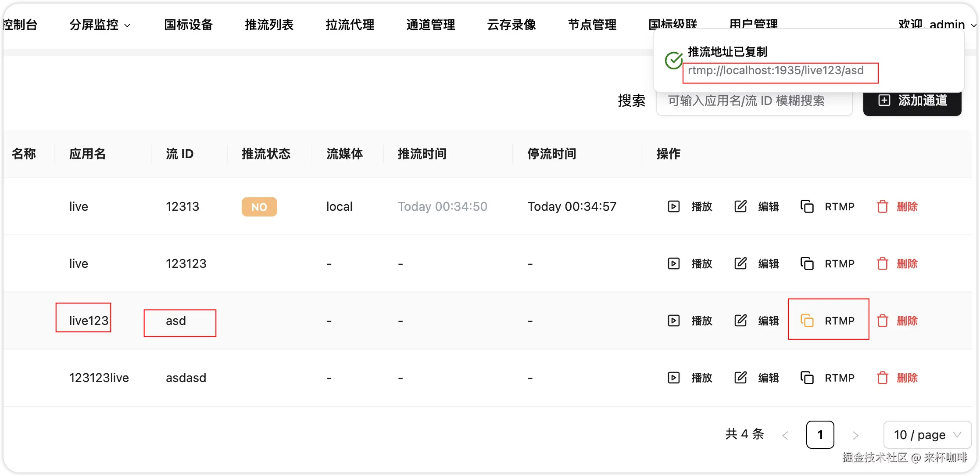Click 删除 for stream 12313
980x476 pixels.
point(907,206)
